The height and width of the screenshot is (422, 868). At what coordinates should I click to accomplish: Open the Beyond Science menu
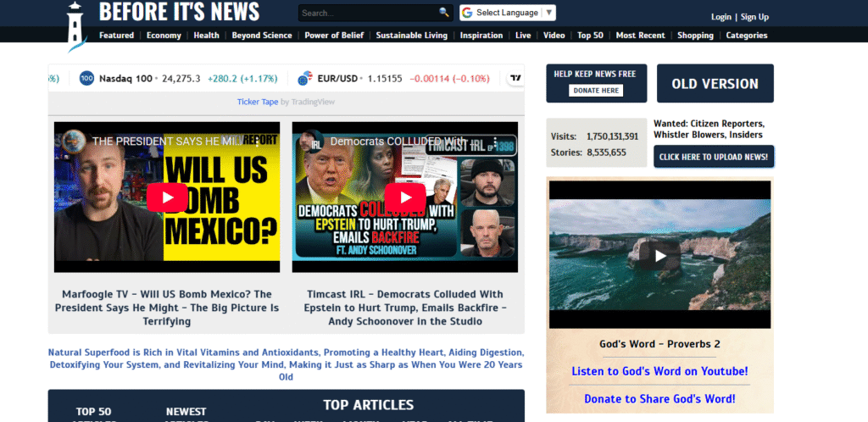262,36
